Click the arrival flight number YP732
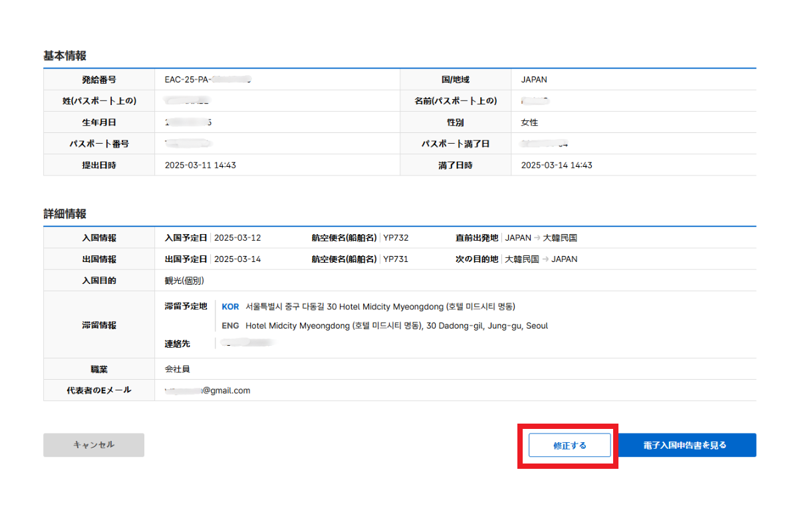 point(396,238)
